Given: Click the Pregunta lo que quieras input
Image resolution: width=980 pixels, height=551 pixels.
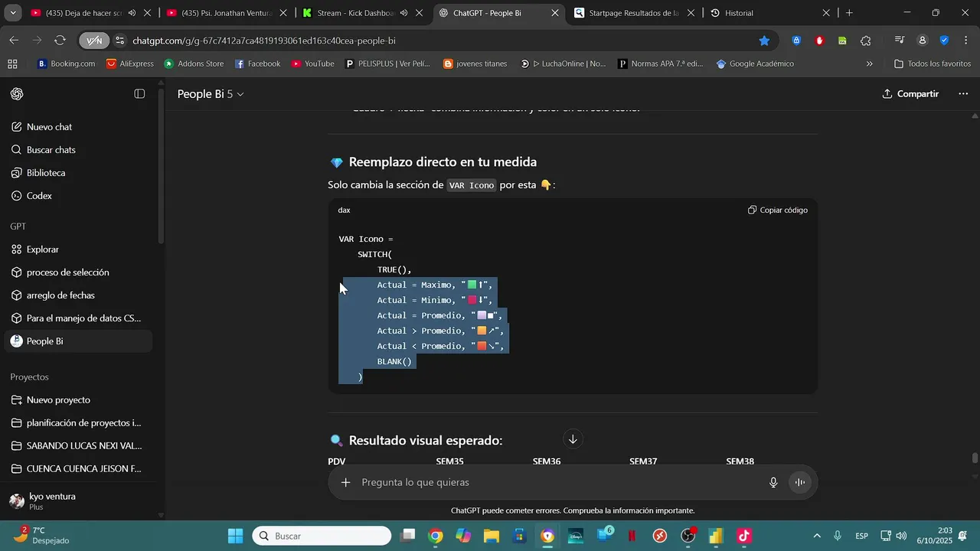Looking at the screenshot, I should tap(559, 482).
